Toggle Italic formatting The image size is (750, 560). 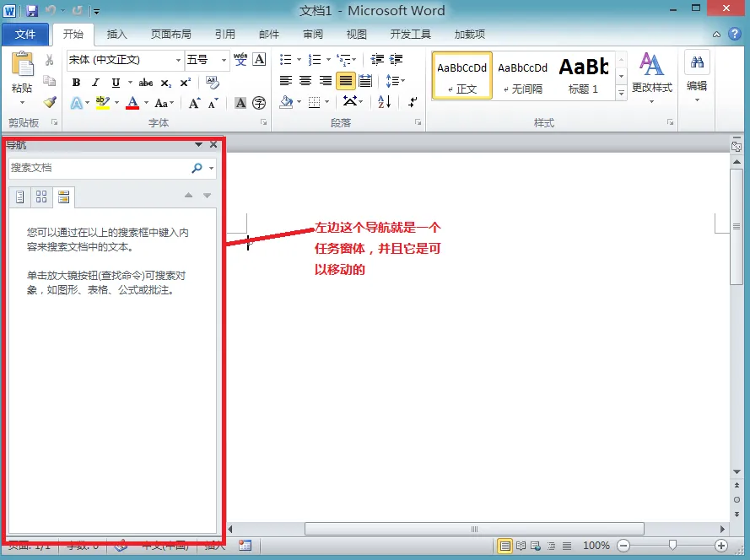95,83
